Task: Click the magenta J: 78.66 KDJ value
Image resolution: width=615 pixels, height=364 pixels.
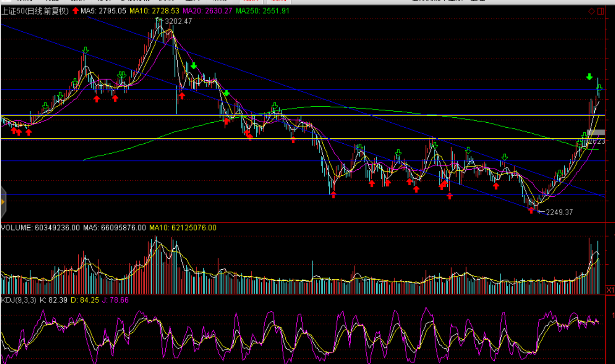Action: pos(115,300)
